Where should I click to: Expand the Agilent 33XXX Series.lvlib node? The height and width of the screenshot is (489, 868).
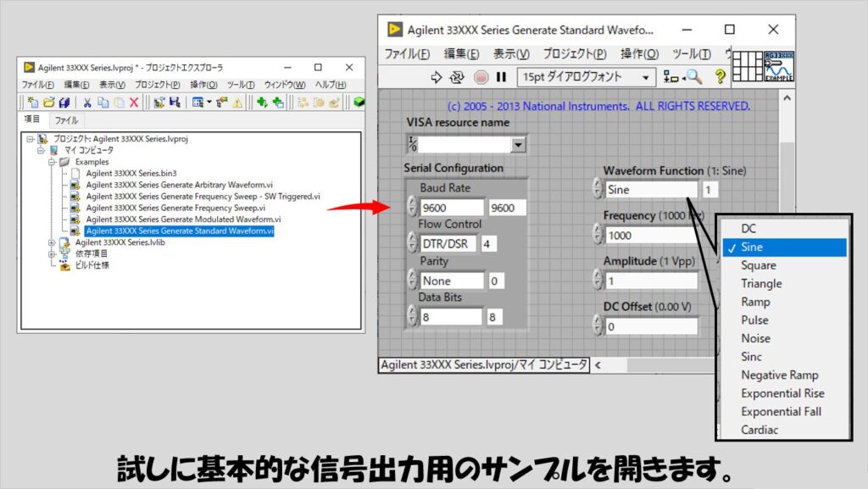[53, 242]
